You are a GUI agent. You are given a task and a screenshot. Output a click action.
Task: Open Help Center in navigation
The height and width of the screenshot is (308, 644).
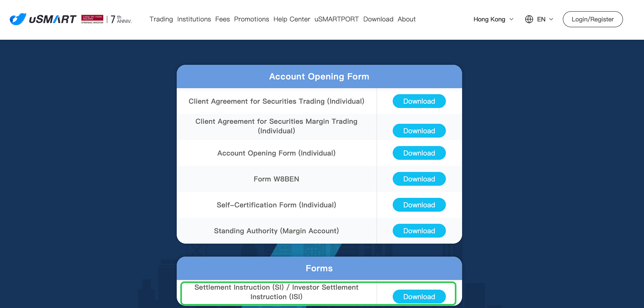pos(291,19)
